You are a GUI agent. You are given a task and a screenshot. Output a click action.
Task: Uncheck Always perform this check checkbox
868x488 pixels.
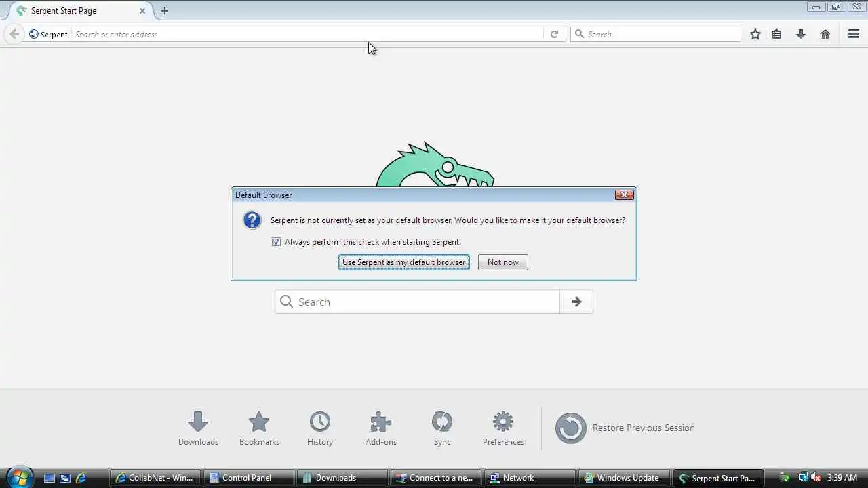(x=276, y=242)
